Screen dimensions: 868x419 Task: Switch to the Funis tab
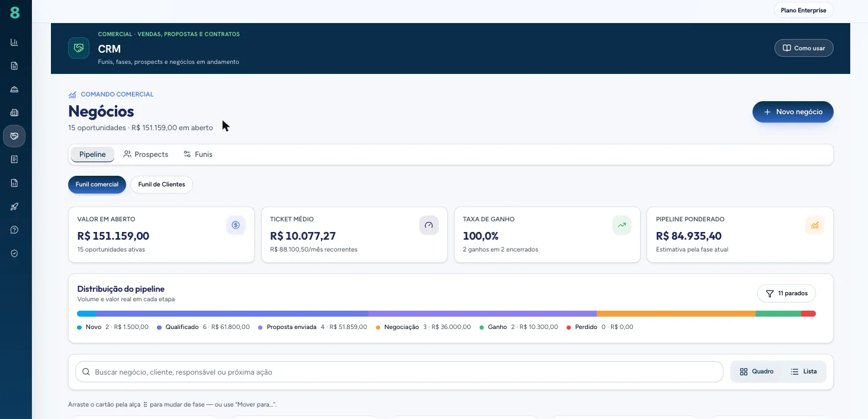point(198,154)
